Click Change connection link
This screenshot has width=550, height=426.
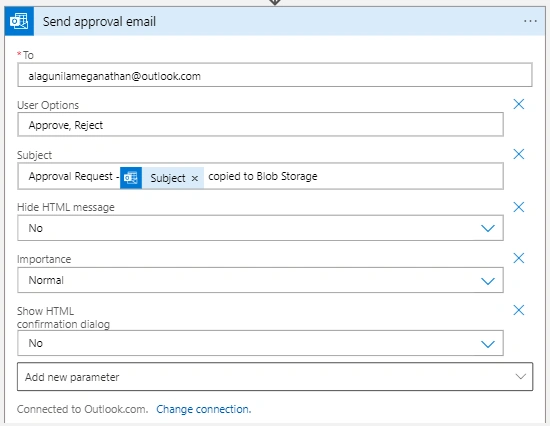coord(203,409)
